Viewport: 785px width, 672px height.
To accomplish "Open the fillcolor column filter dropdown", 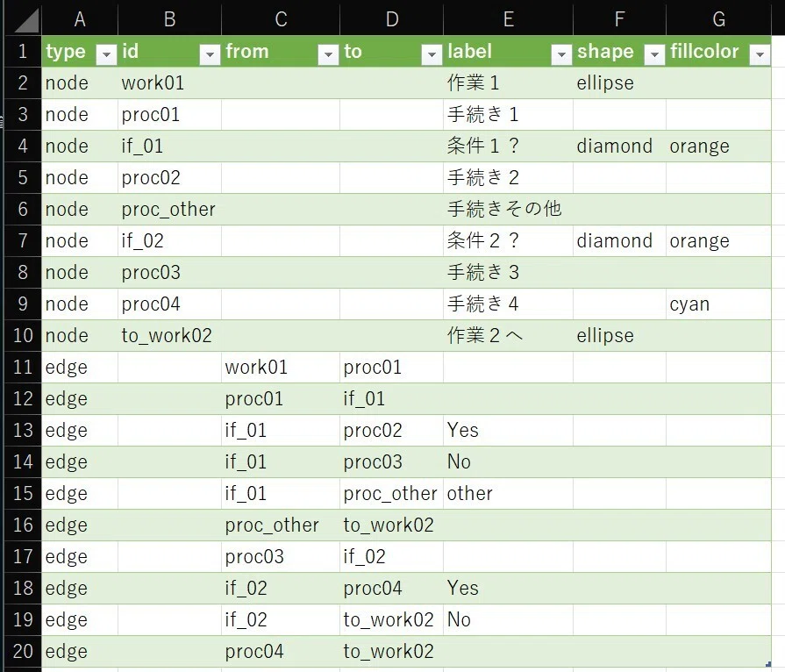I will coord(760,54).
